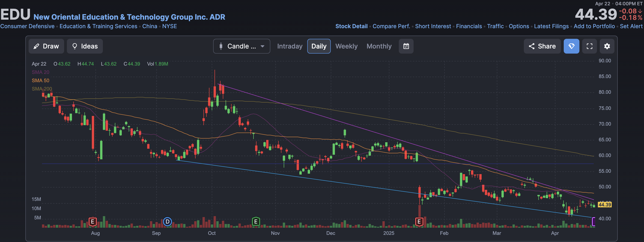Click the share icon in Share button
The image size is (644, 242).
pos(532,46)
